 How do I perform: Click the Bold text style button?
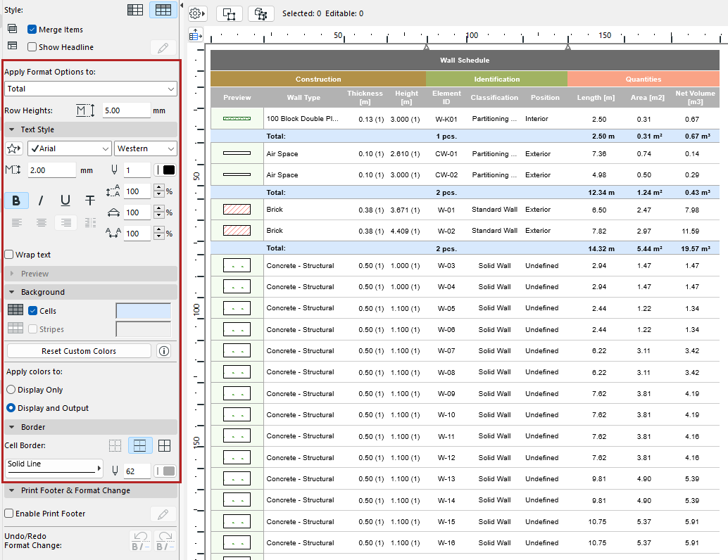[16, 201]
